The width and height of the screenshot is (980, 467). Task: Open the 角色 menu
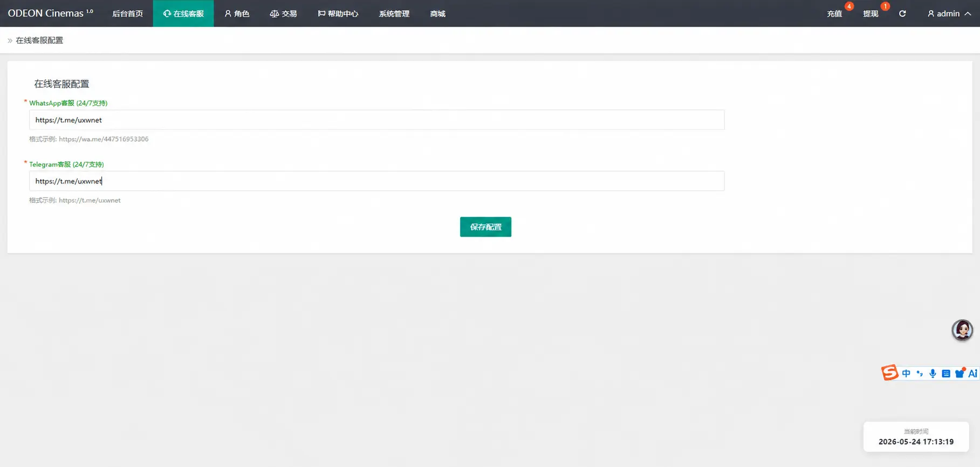click(237, 13)
